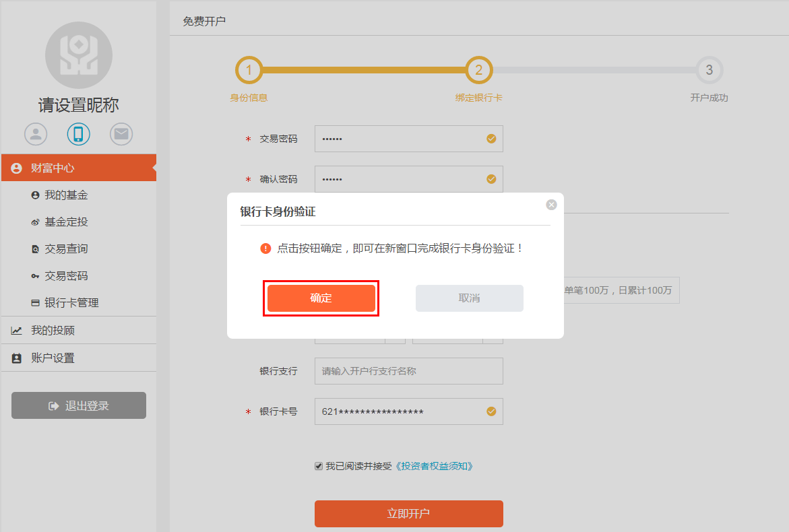The image size is (789, 532).
Task: Expand the 我的投顾 section
Action: pos(53,331)
